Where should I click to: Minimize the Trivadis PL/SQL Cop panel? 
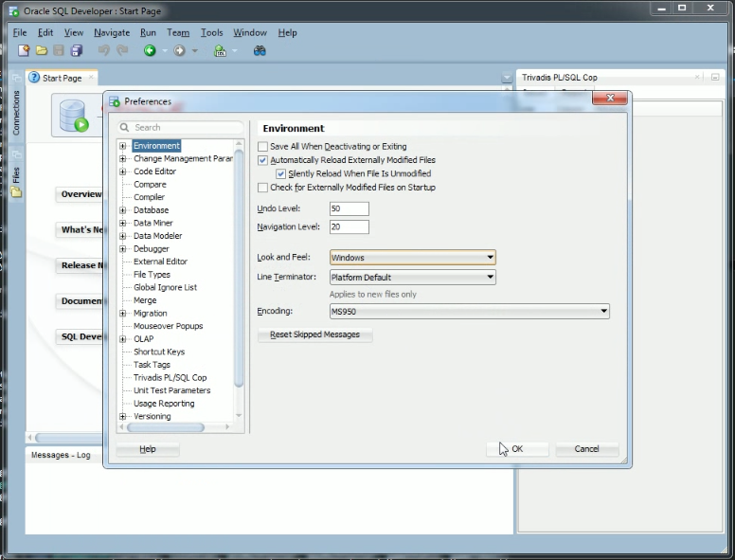coord(715,77)
